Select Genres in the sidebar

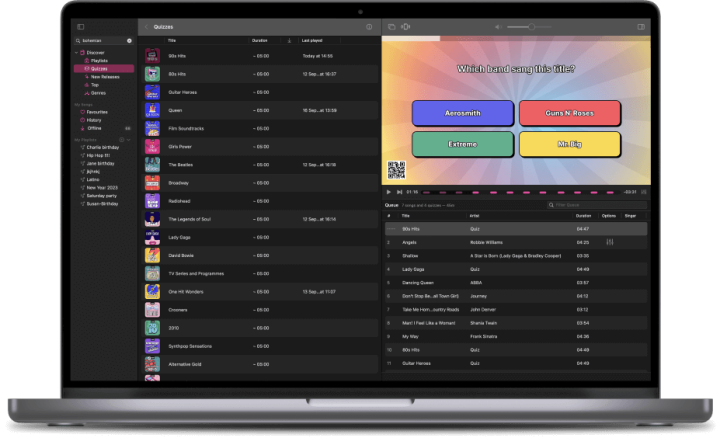coord(97,92)
